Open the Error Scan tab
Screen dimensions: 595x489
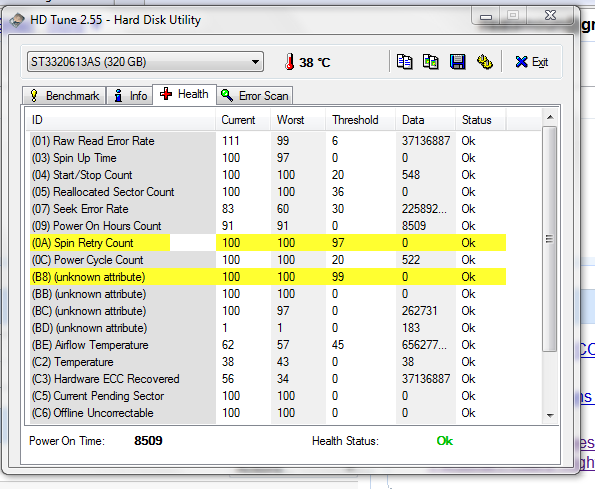coord(255,96)
